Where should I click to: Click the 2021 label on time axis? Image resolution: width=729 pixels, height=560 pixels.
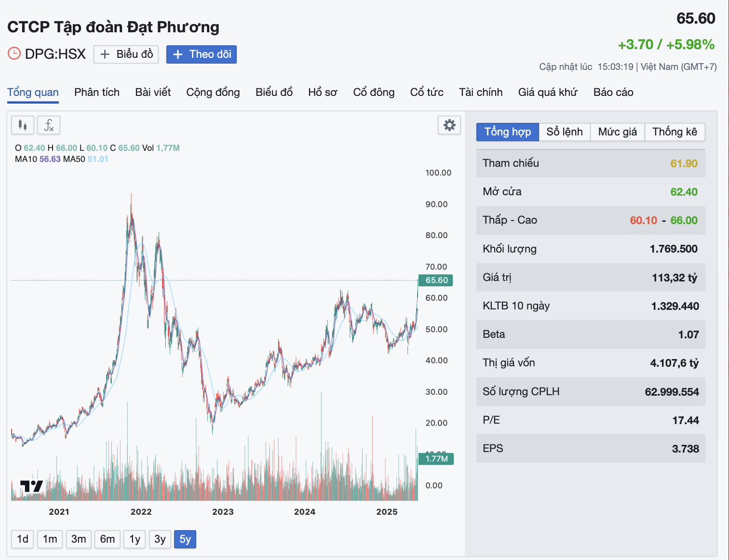click(x=59, y=512)
